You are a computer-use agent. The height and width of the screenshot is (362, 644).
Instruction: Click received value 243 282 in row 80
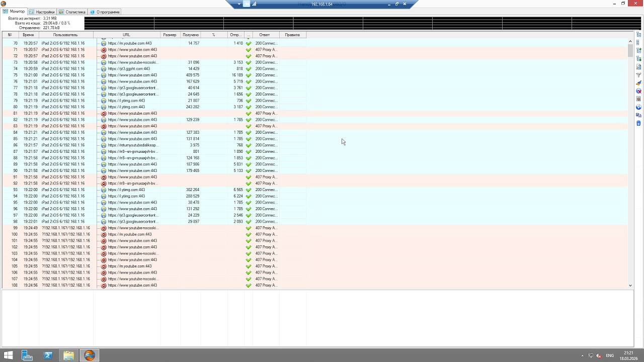[x=193, y=107]
